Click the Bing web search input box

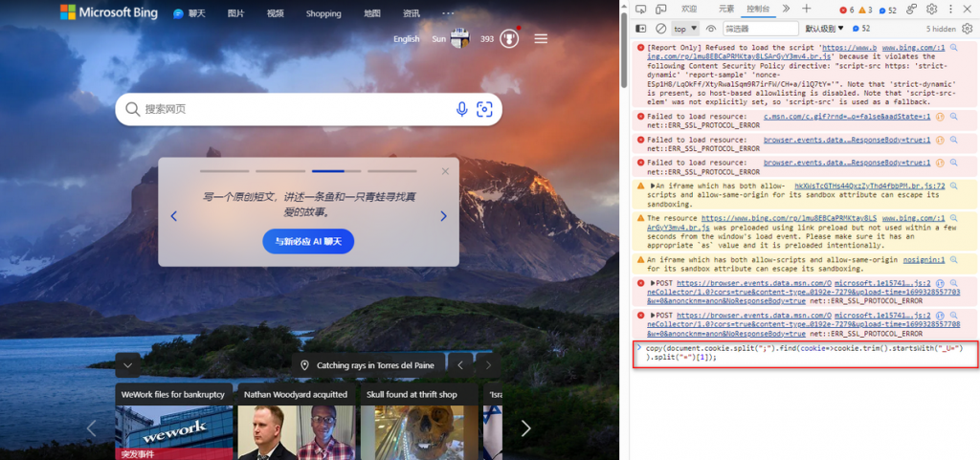point(287,109)
